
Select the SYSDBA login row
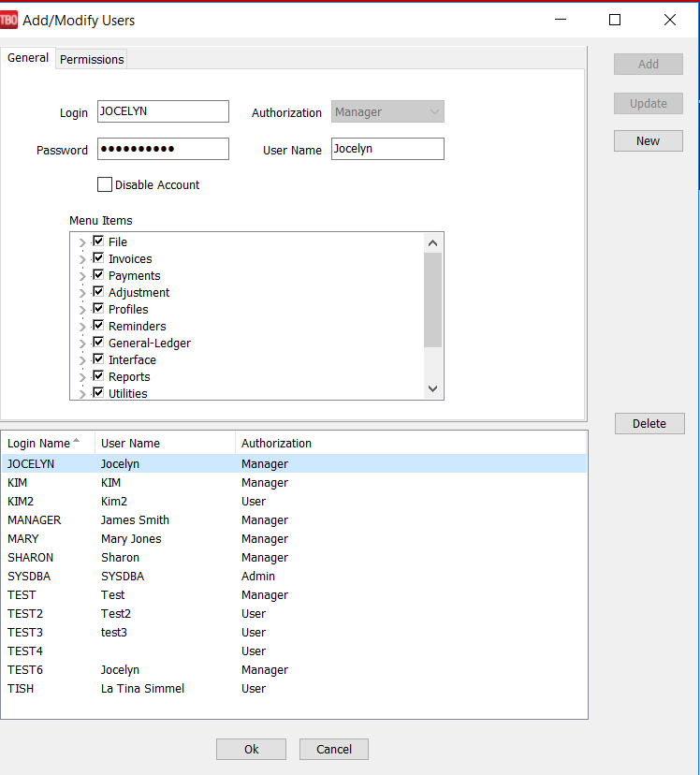(x=294, y=577)
